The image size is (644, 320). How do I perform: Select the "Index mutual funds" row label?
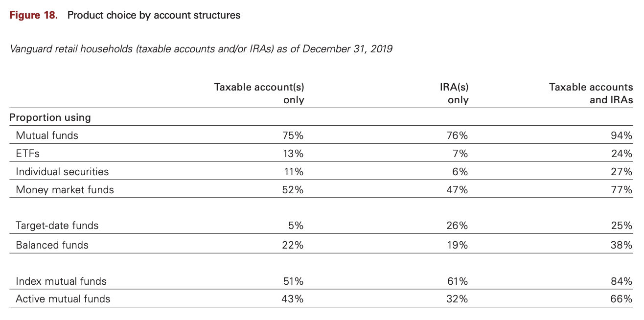[x=61, y=281]
